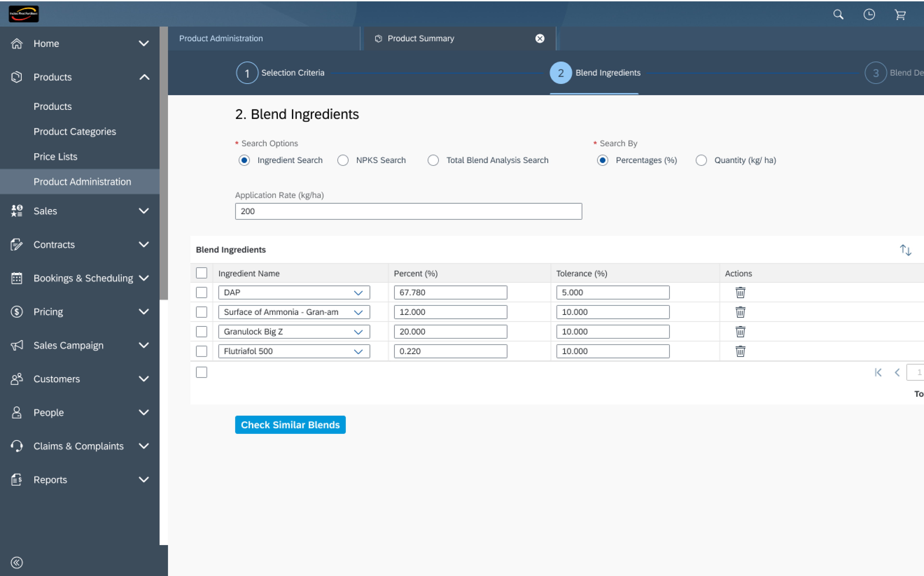Image resolution: width=924 pixels, height=576 pixels.
Task: Delete the DAP ingredient row
Action: coord(740,293)
